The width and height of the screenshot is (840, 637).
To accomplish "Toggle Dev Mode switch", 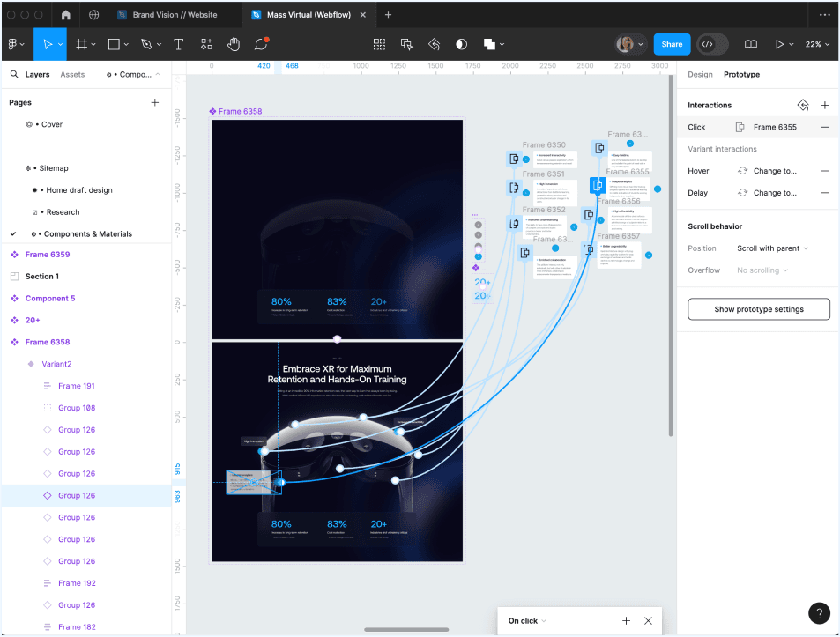I will coord(712,44).
